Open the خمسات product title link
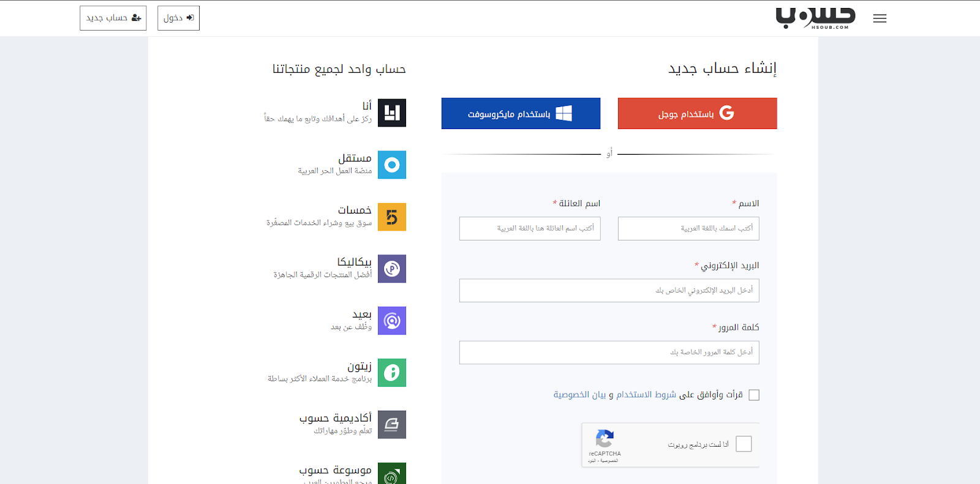980x484 pixels. (355, 210)
